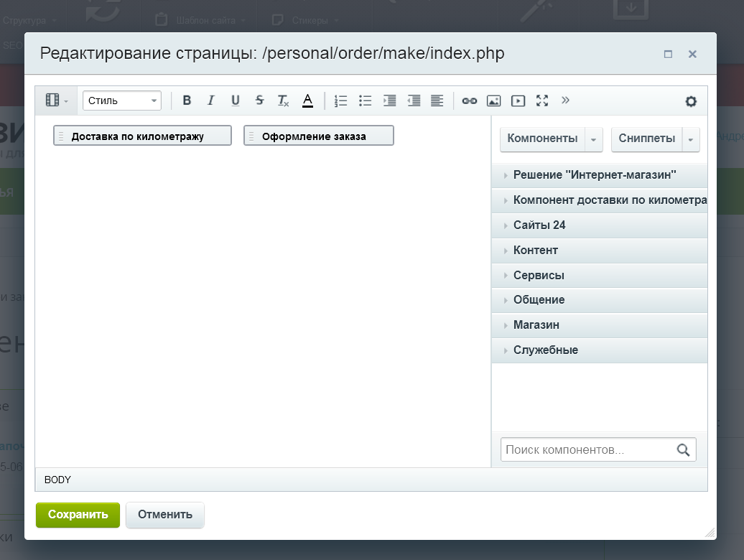Image resolution: width=744 pixels, height=560 pixels.
Task: Apply italic formatting
Action: click(x=210, y=101)
